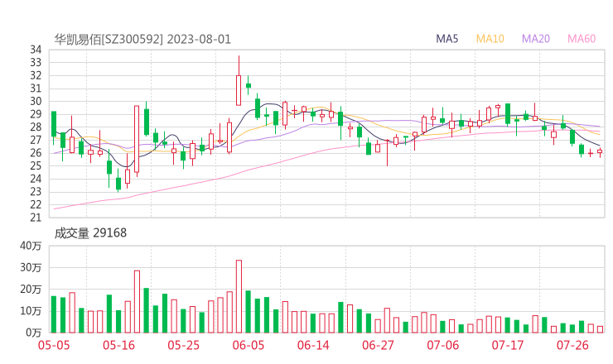Select the stock title 华凯易佰[SZ300592] 2023-08-01
The height and width of the screenshot is (364, 613).
coord(142,40)
